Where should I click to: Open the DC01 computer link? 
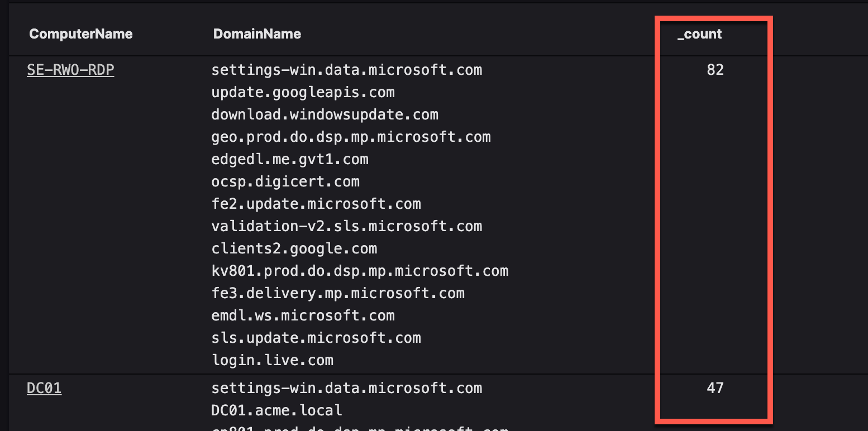tap(44, 388)
